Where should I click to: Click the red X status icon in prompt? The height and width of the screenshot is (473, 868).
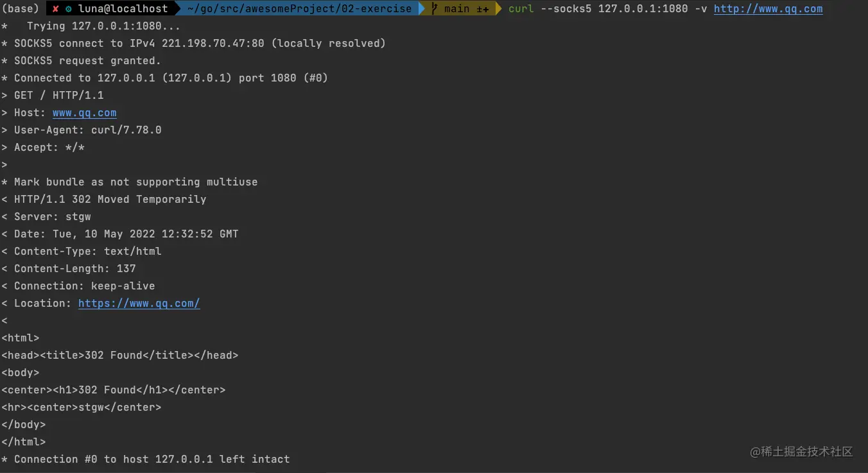[x=56, y=9]
